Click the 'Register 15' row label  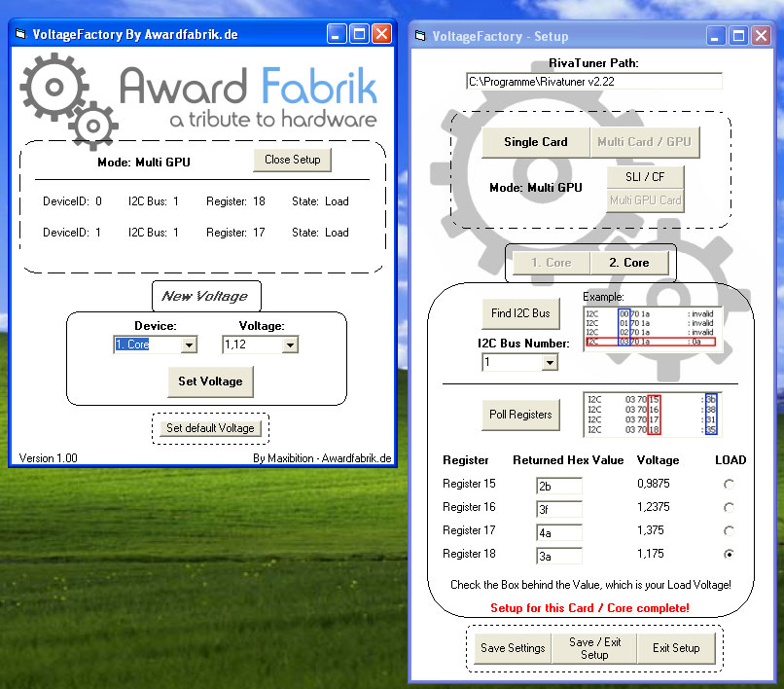469,484
